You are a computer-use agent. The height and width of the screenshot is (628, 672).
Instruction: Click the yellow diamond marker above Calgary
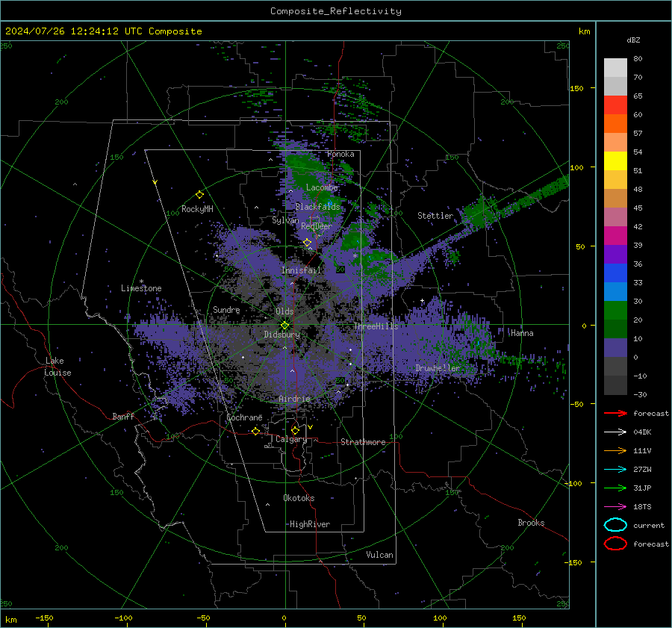[295, 430]
